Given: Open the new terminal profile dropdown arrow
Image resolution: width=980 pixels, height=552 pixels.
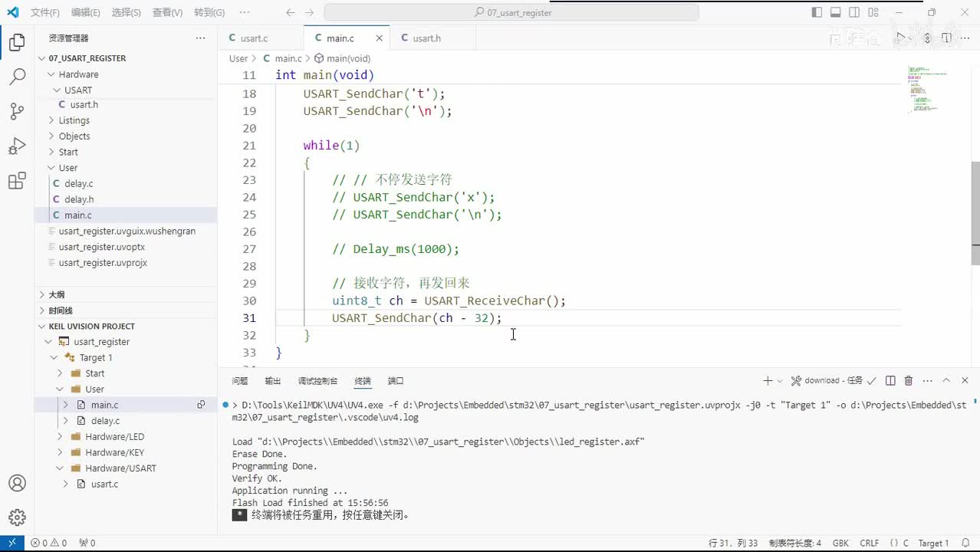Looking at the screenshot, I should [x=780, y=381].
